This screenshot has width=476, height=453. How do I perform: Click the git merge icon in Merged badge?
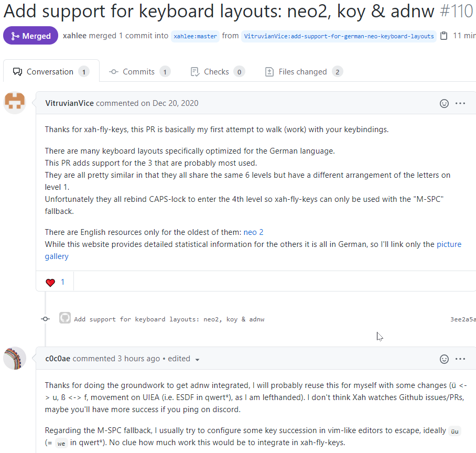tap(15, 36)
